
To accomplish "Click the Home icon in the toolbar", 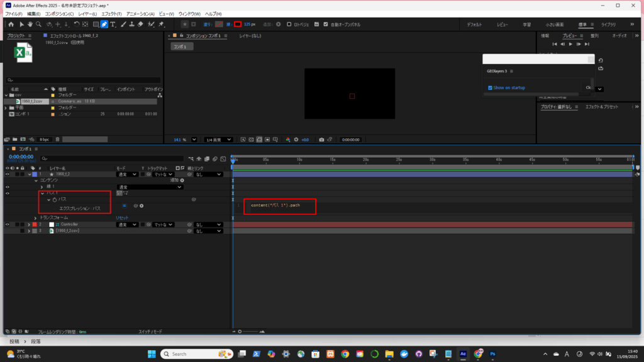I will coord(11,25).
